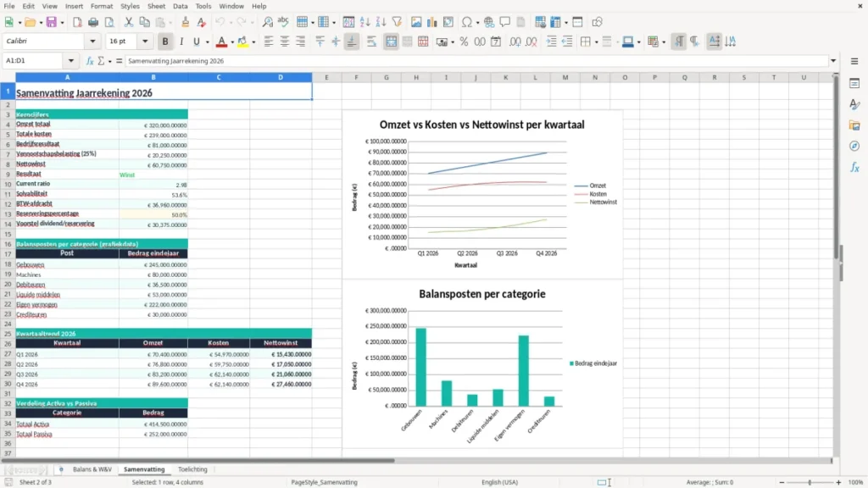Click the Sum sigma button in the formula bar

point(101,61)
